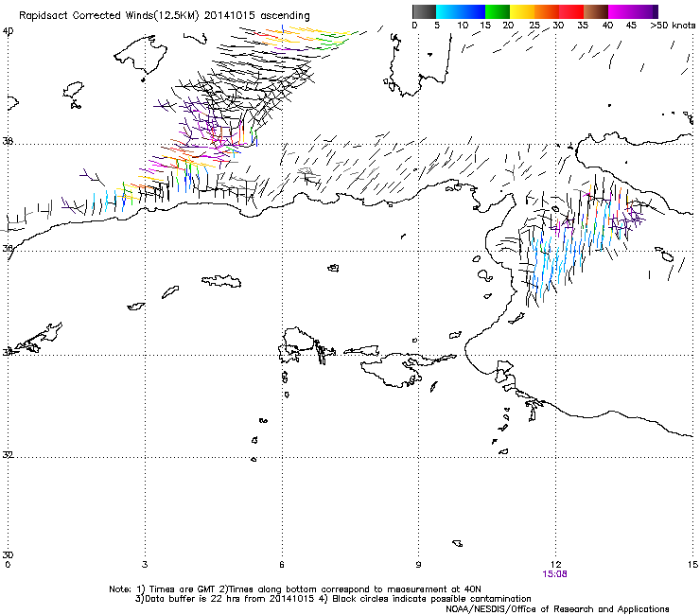Image resolution: width=700 pixels, height=615 pixels.
Task: Click the Rapidscat Corrected Winds title text
Action: [x=165, y=15]
